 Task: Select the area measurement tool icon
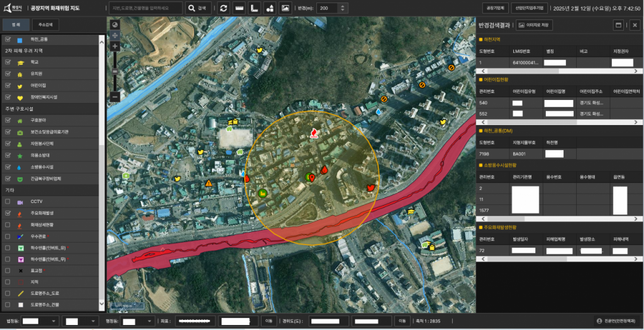click(254, 8)
